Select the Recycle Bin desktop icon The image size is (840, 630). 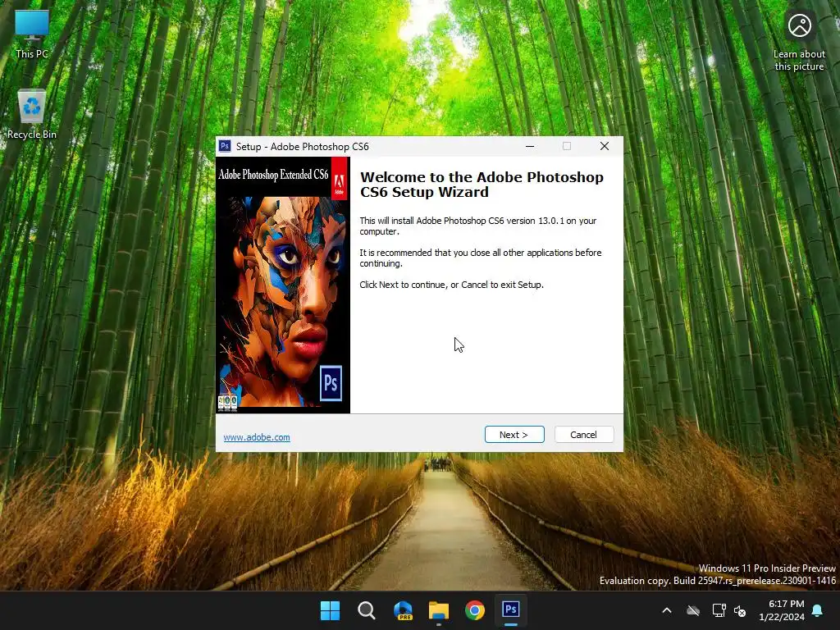tap(32, 115)
